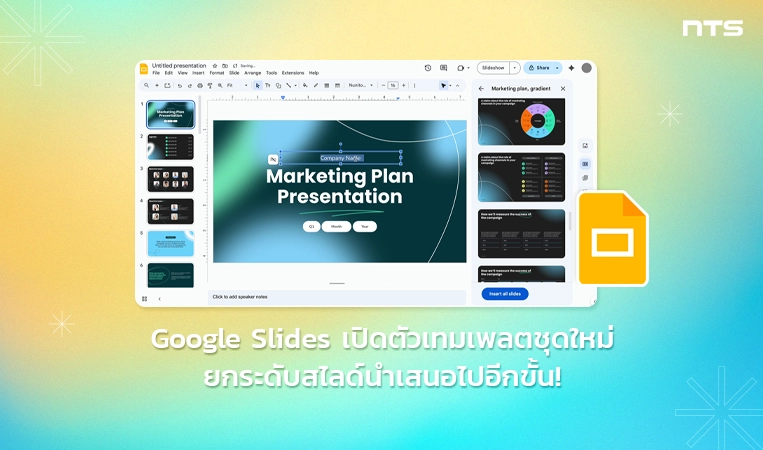Close the Marketing plan, gradient panel
763x450 pixels.
563,89
